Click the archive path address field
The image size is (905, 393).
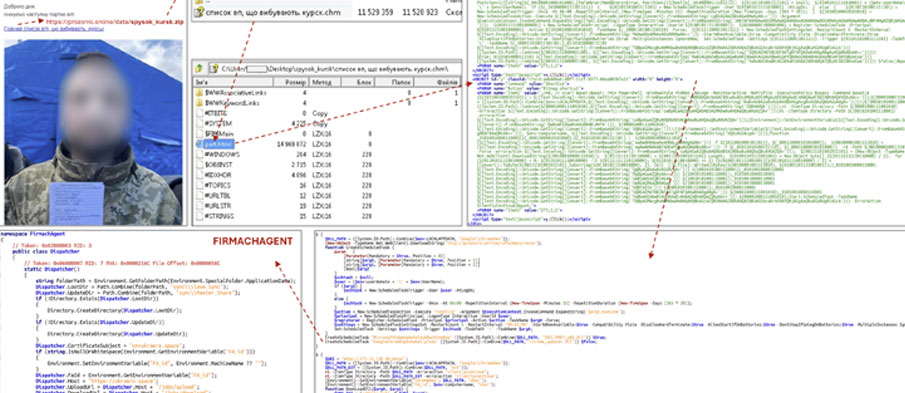pyautogui.click(x=335, y=68)
